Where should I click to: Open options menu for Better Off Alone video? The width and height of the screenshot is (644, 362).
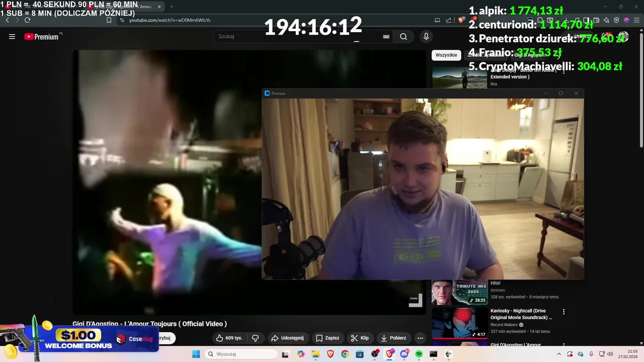click(563, 72)
